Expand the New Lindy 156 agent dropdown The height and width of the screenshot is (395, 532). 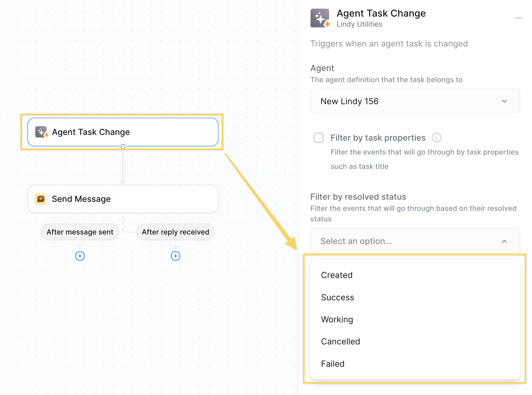[x=415, y=101]
